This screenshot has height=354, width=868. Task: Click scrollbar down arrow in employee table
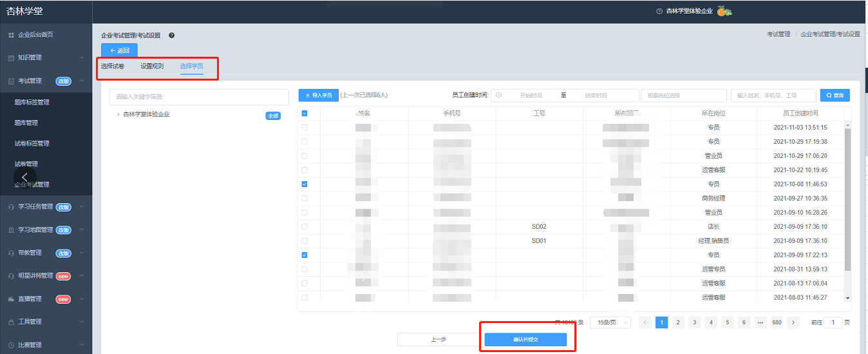[848, 298]
